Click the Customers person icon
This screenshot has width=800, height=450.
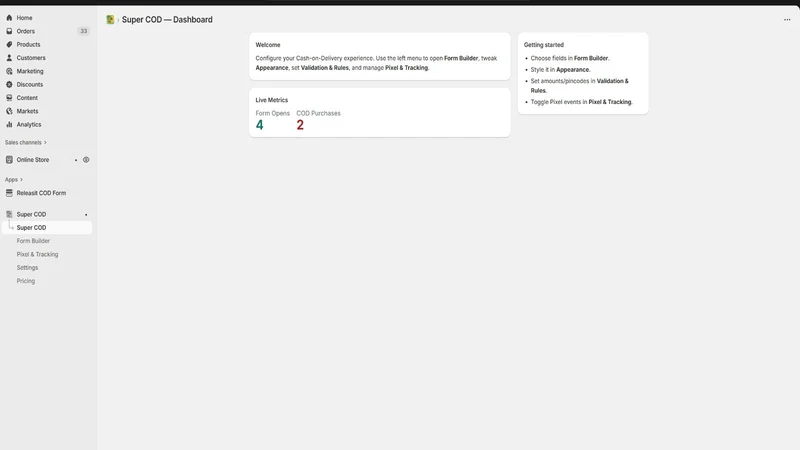(x=9, y=58)
